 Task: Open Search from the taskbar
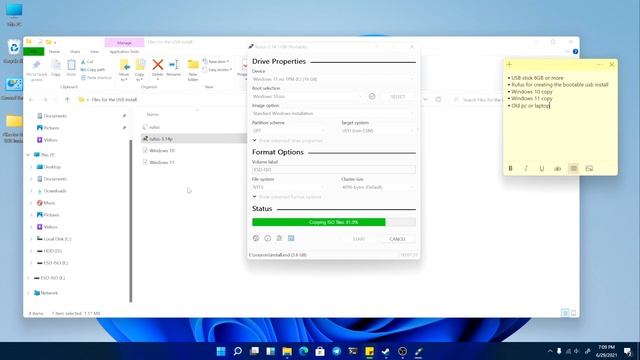click(238, 351)
